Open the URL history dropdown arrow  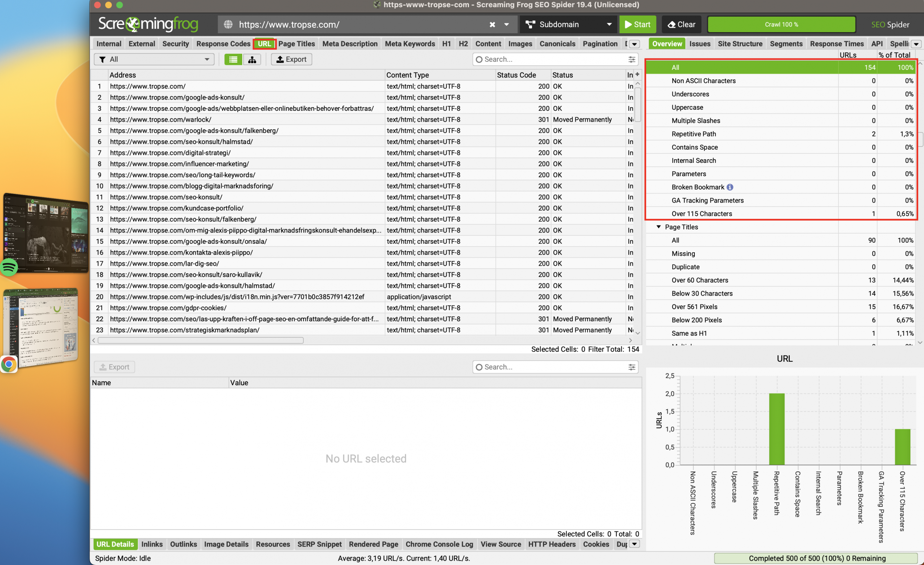(506, 25)
